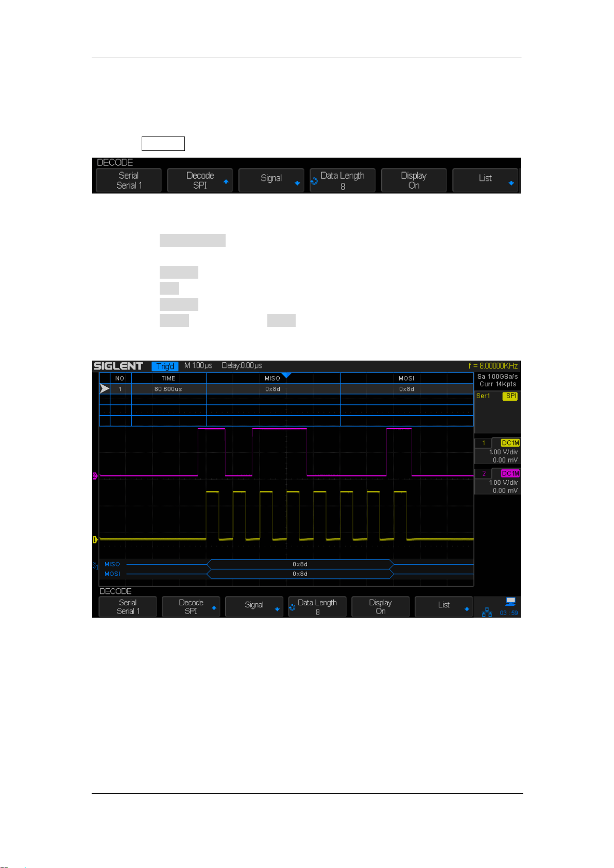Click the SIGLENT logo on the scope screen
The height and width of the screenshot is (868, 614).
point(118,366)
